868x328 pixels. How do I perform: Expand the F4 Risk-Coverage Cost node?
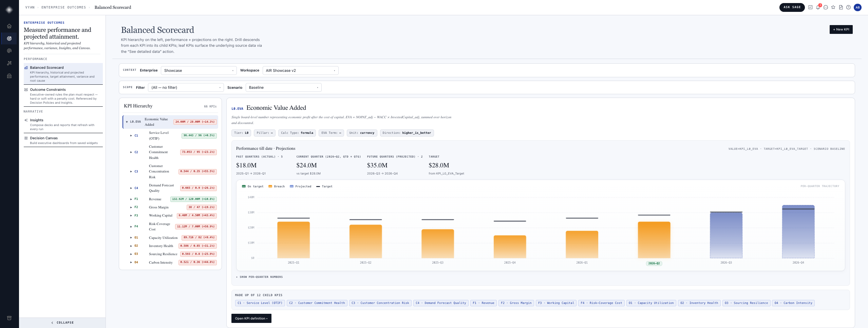(x=131, y=227)
